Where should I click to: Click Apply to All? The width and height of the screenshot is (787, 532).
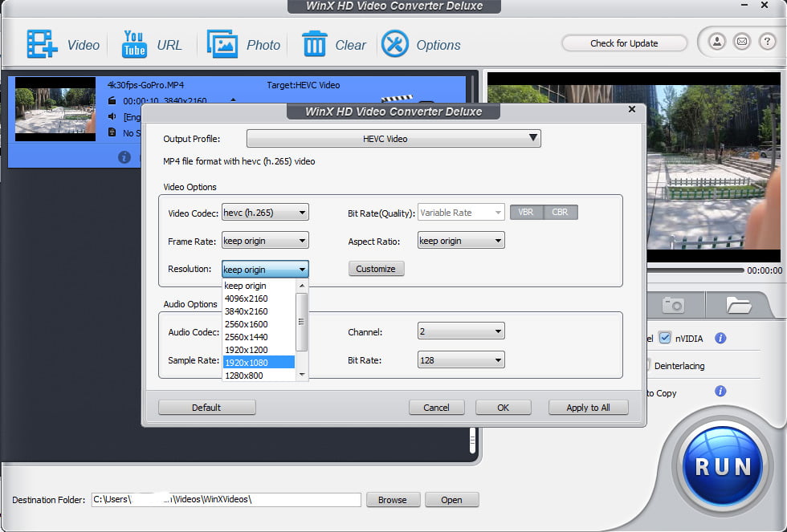[x=588, y=407]
